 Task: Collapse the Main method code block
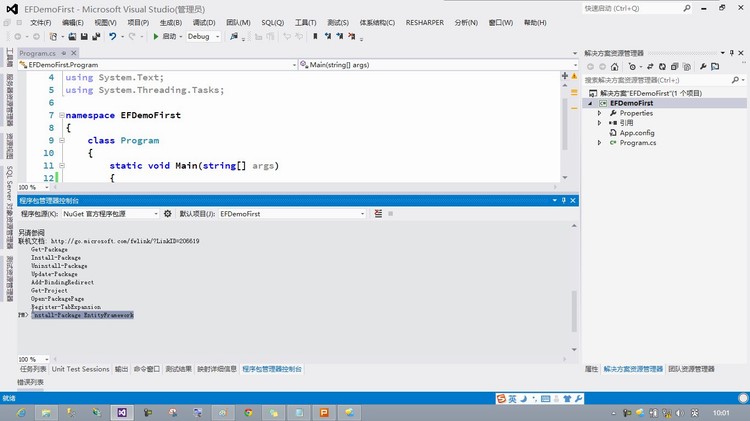[x=62, y=166]
